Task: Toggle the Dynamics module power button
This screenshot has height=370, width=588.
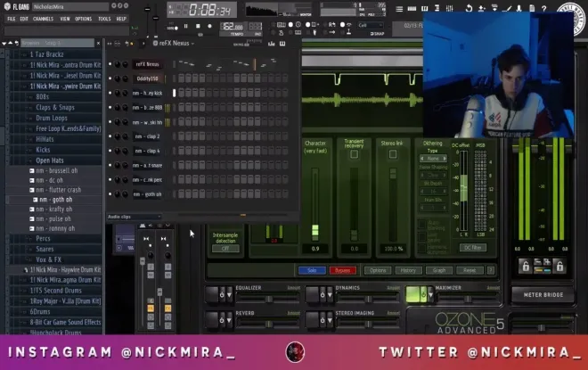Action: pos(323,295)
